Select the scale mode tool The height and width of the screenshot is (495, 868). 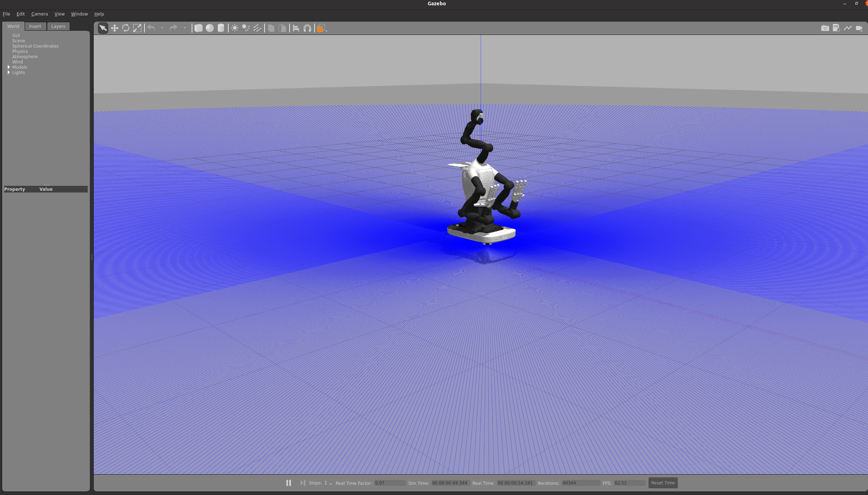[137, 28]
